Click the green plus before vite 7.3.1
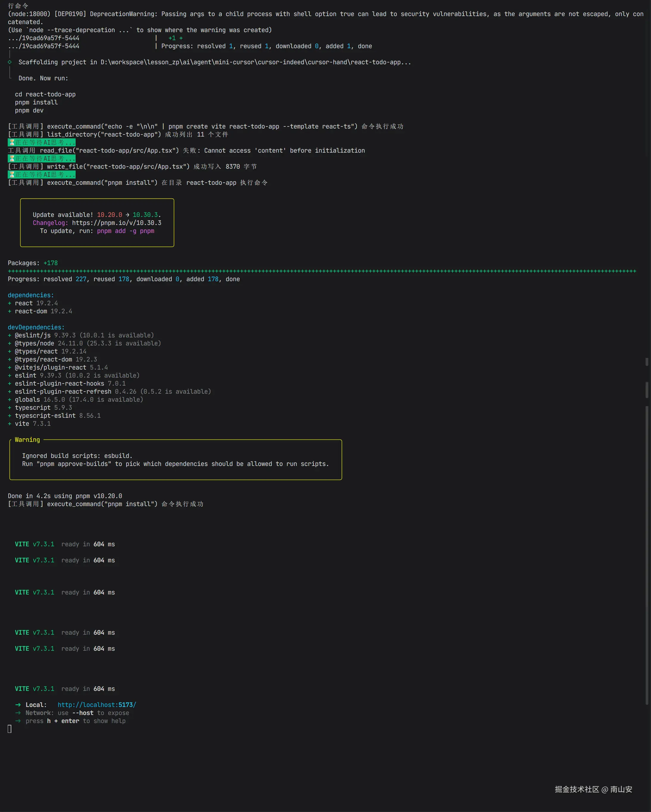Screen dimensions: 651x812 [x=10, y=424]
